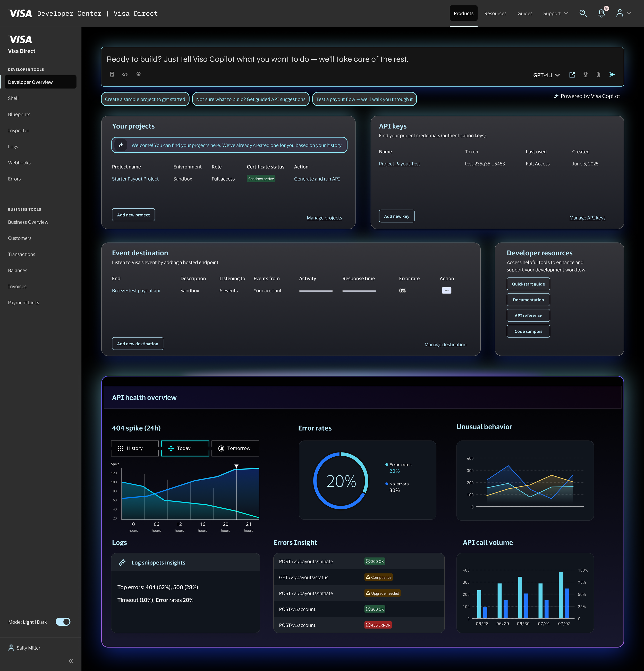Viewport: 644px width, 671px height.
Task: Click the microphone icon in Copilot prompt
Action: (586, 75)
